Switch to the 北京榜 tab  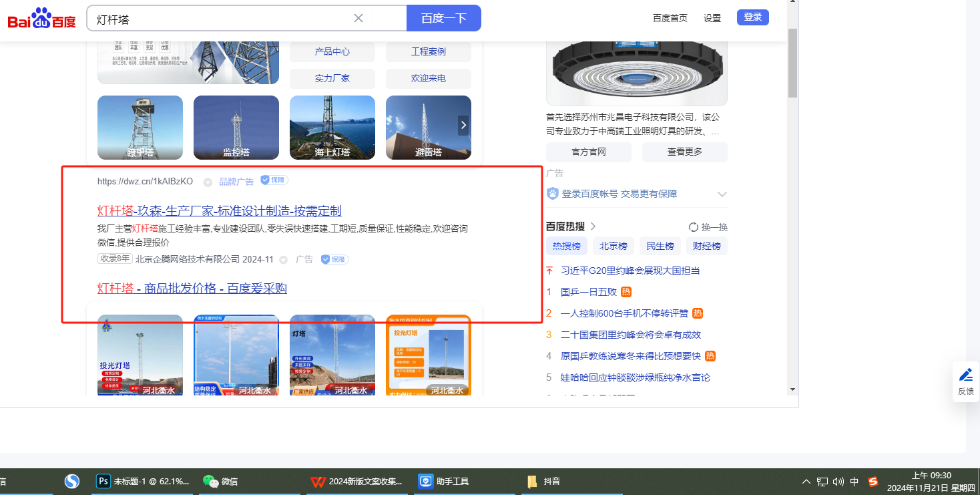[x=614, y=246]
